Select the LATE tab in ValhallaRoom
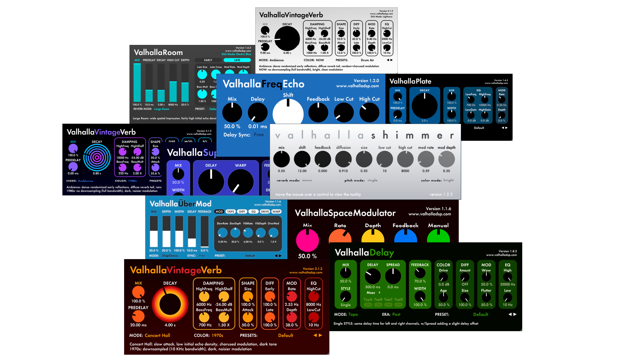The height and width of the screenshot is (362, 644). [x=237, y=60]
